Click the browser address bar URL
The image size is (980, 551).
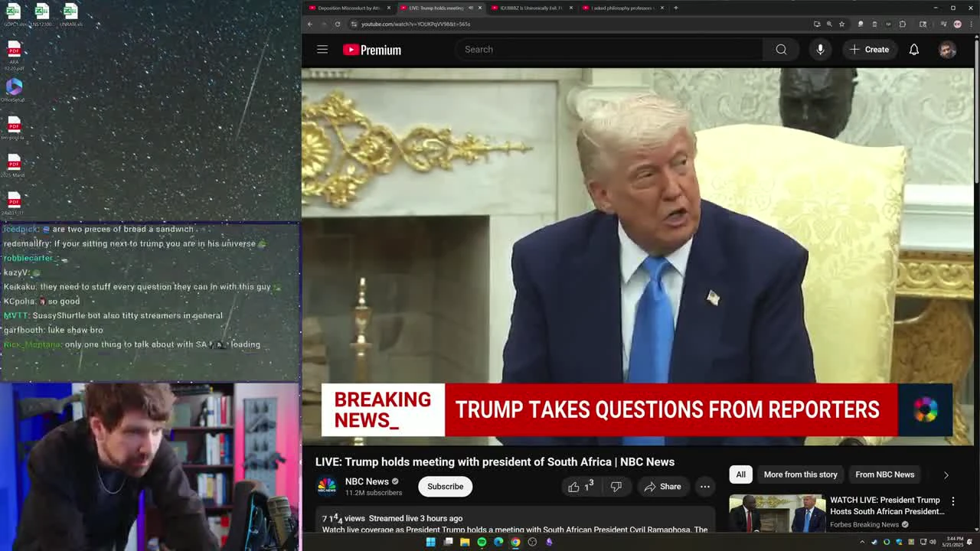pos(416,24)
